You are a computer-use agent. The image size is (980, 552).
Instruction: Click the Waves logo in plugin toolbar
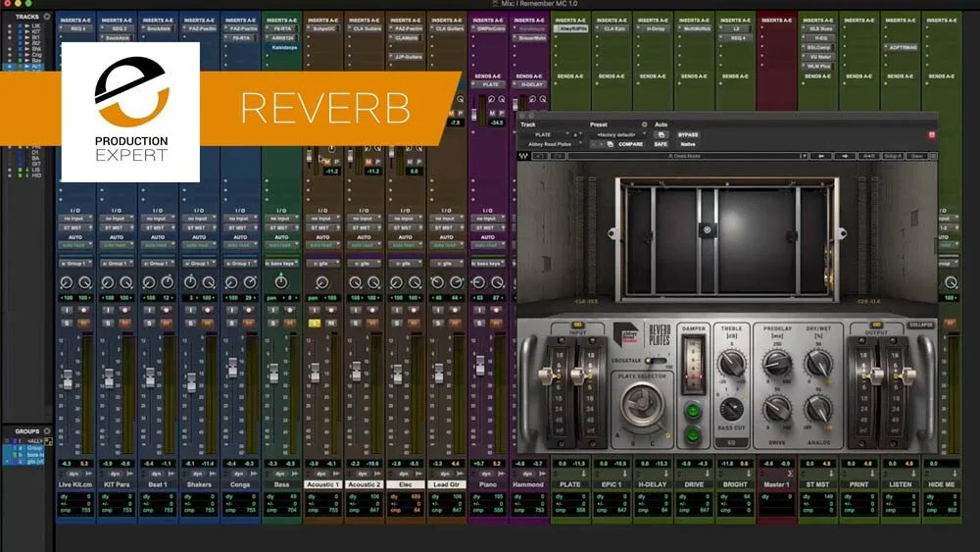coord(523,156)
